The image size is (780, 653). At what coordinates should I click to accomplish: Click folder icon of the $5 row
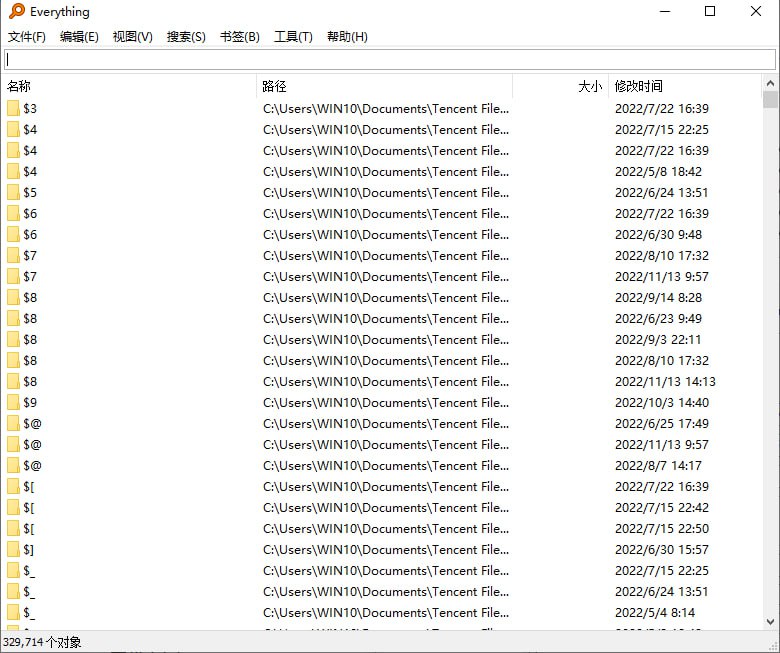[13, 192]
